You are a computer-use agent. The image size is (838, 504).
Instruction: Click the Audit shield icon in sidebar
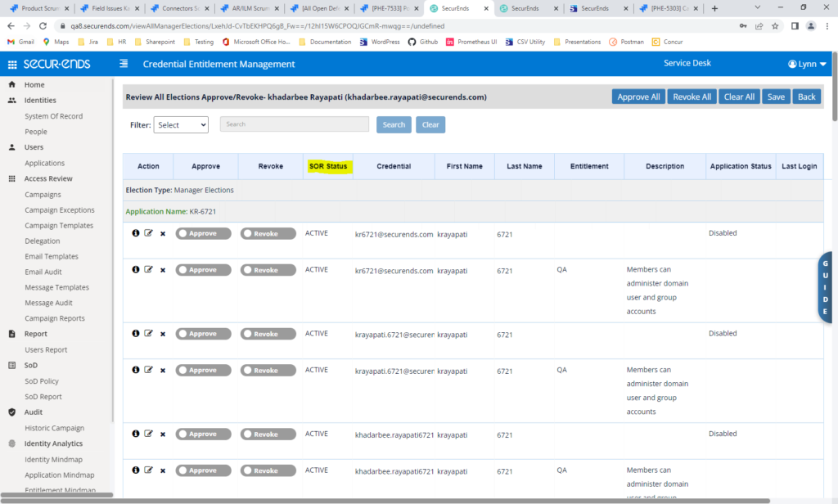pyautogui.click(x=11, y=412)
